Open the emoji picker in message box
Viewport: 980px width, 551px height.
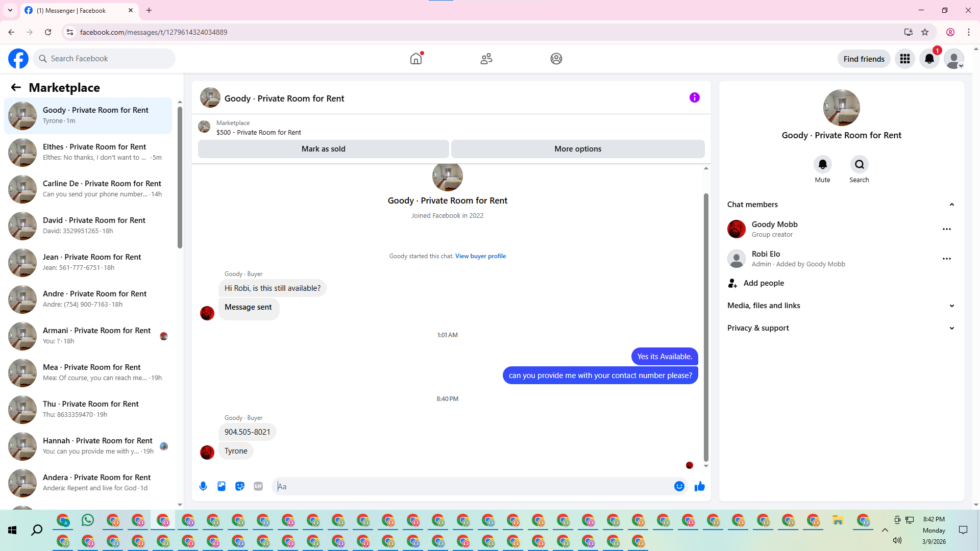[x=679, y=486]
